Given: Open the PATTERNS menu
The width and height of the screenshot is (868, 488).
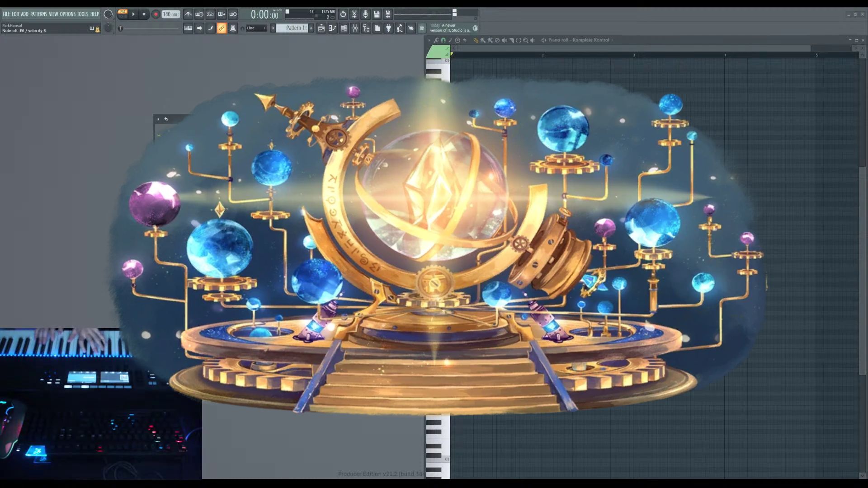Looking at the screenshot, I should [x=39, y=14].
